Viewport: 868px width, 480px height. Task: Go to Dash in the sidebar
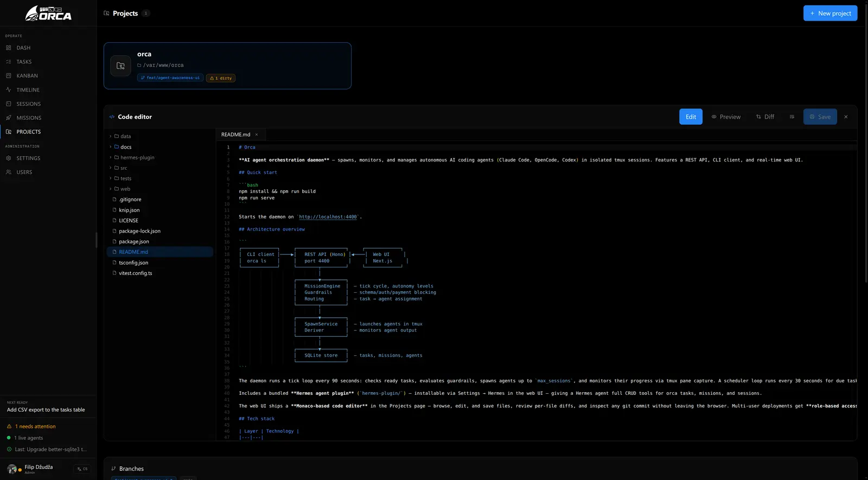pyautogui.click(x=48, y=48)
